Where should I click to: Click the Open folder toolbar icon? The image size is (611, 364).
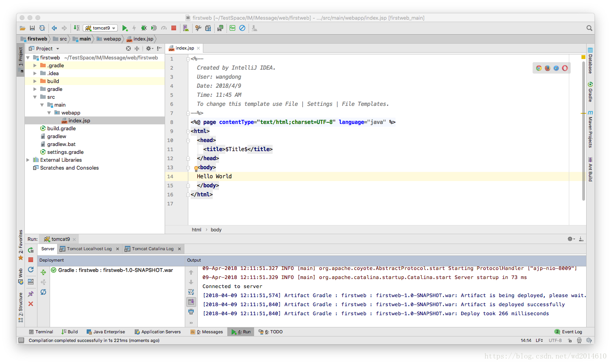coord(22,28)
